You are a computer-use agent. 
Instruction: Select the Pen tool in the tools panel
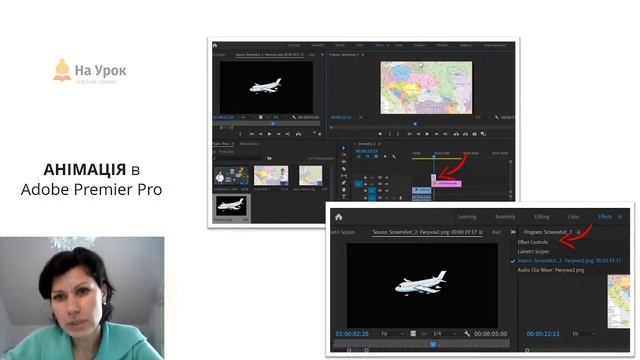[344, 183]
